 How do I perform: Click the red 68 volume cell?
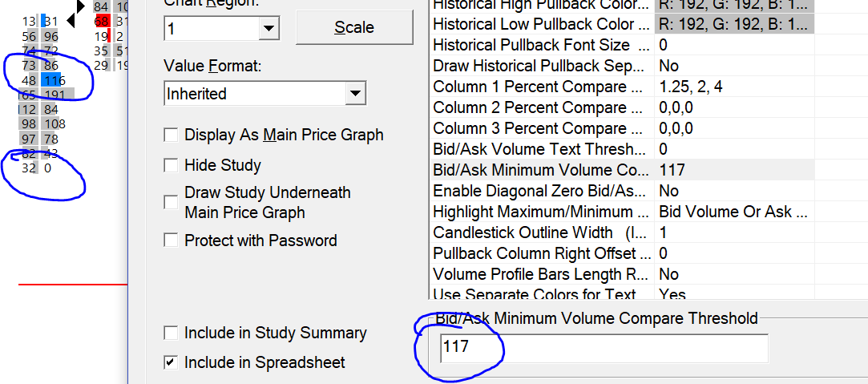click(x=102, y=21)
